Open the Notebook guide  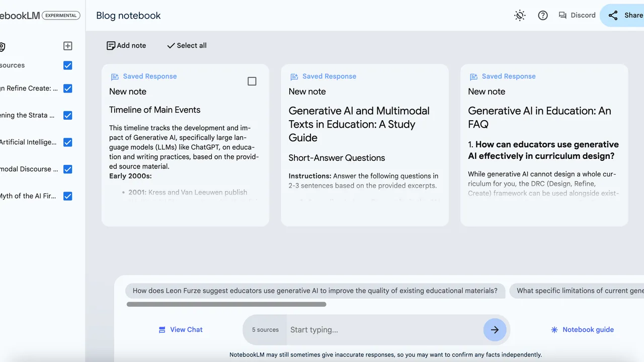(582, 330)
